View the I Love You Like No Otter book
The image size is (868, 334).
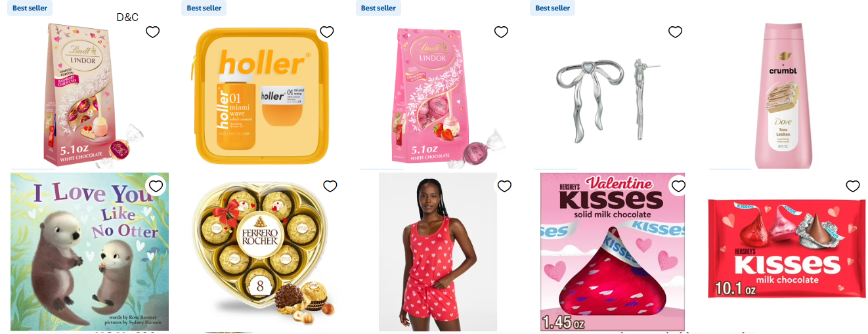(89, 251)
